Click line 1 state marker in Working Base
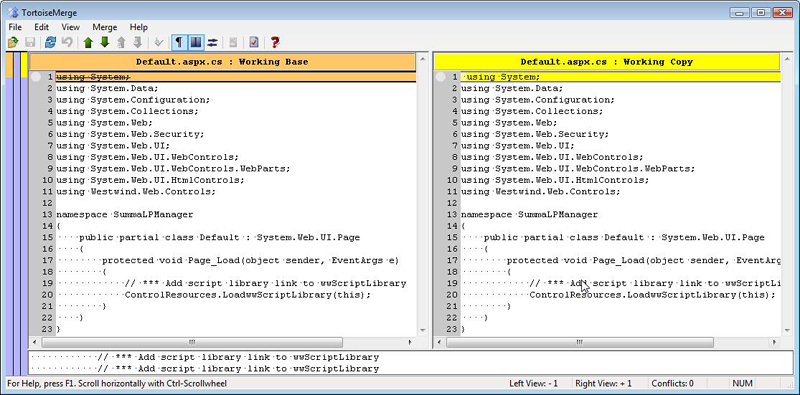The image size is (800, 395). pyautogui.click(x=36, y=77)
